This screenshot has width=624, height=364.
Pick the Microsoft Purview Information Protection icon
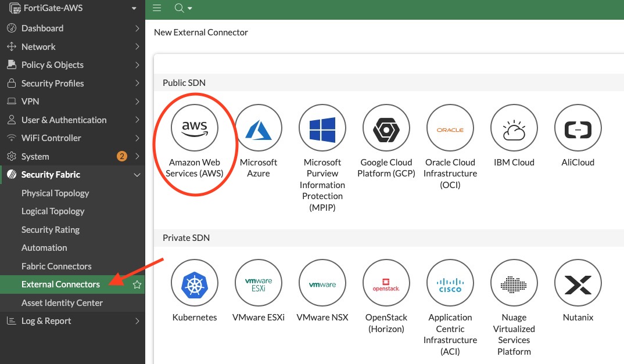pos(322,128)
